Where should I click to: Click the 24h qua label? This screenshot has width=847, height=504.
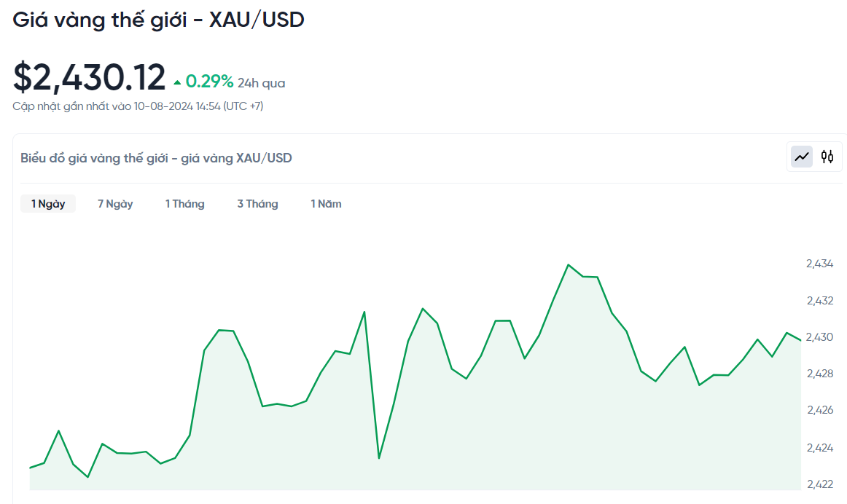click(261, 83)
